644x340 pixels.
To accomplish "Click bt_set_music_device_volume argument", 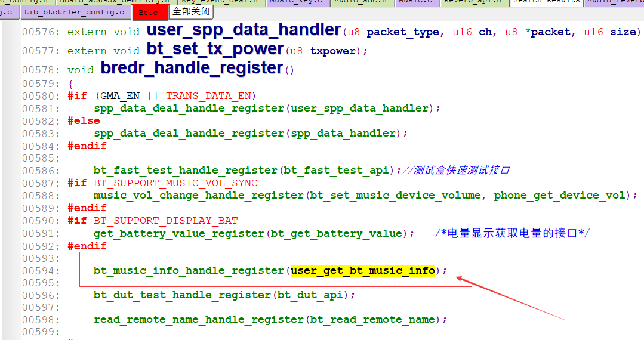I will 395,196.
